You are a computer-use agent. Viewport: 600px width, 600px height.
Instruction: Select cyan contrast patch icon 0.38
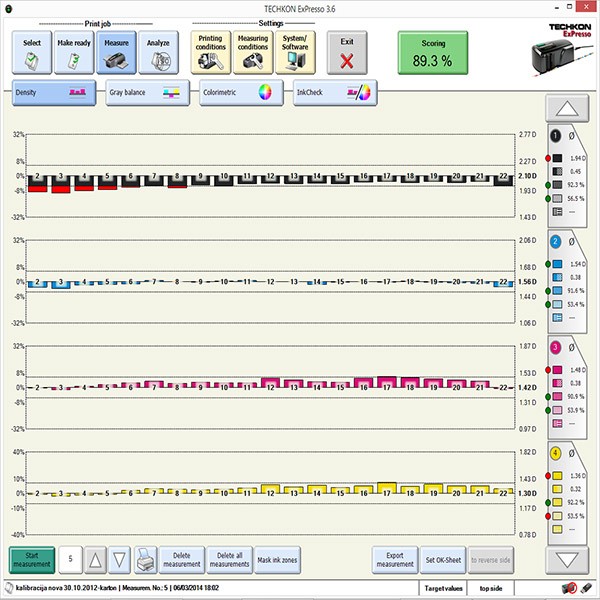[x=558, y=277]
